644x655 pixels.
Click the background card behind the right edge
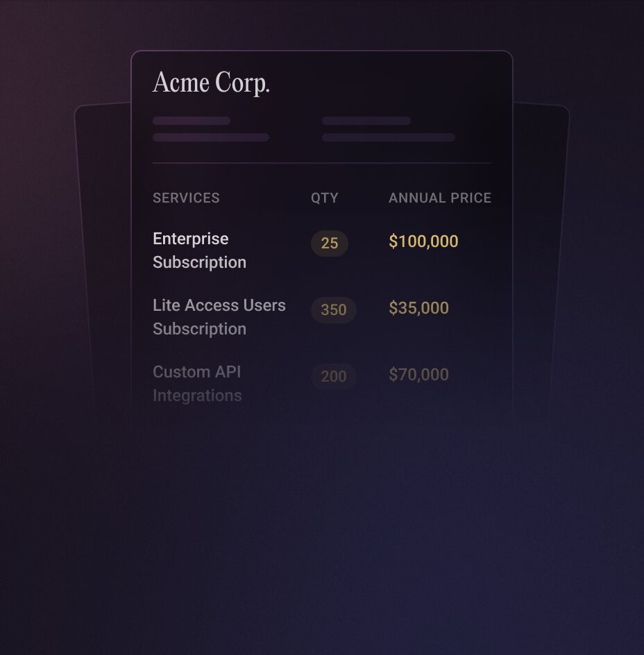click(541, 243)
